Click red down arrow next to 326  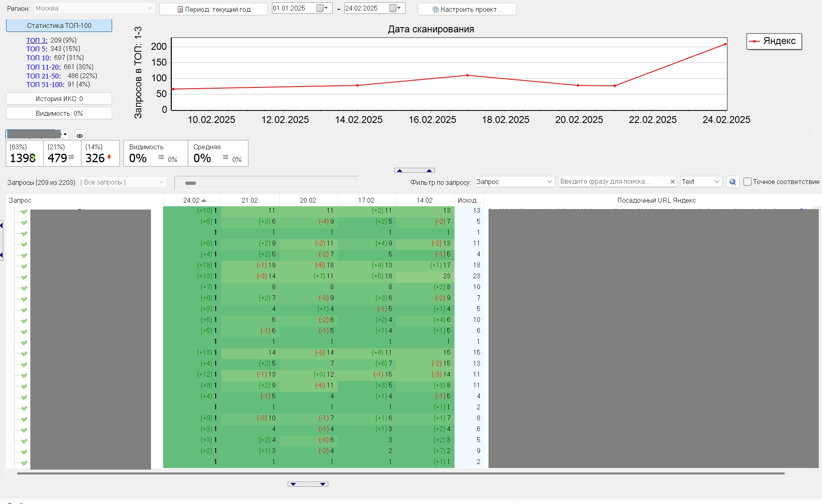pyautogui.click(x=109, y=157)
